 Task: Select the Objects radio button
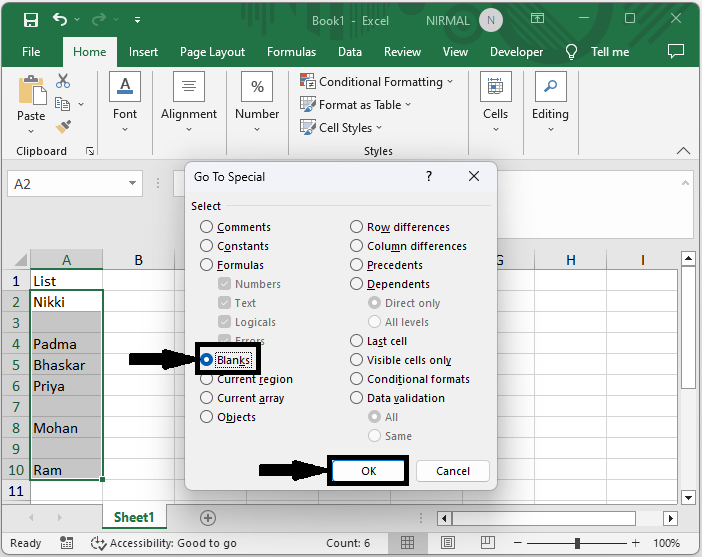click(x=206, y=416)
